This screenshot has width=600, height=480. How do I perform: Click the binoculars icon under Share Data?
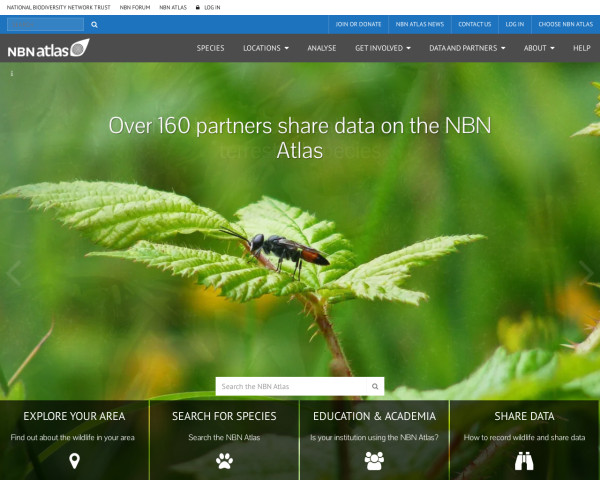(x=524, y=460)
